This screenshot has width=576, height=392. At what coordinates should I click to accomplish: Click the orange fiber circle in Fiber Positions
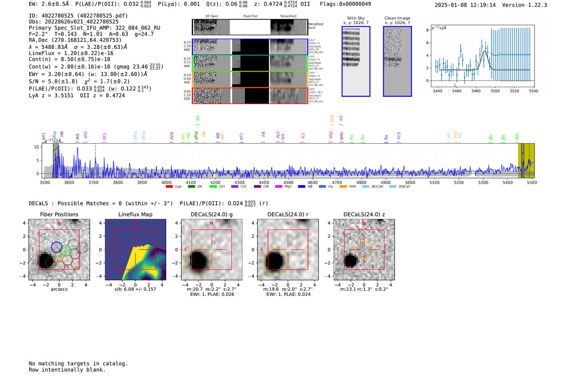(x=58, y=257)
